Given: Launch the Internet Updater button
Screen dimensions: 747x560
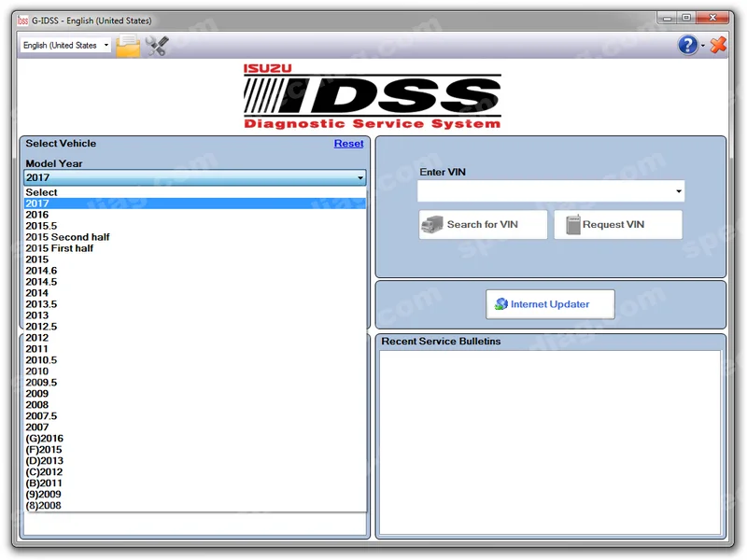Looking at the screenshot, I should pyautogui.click(x=550, y=304).
